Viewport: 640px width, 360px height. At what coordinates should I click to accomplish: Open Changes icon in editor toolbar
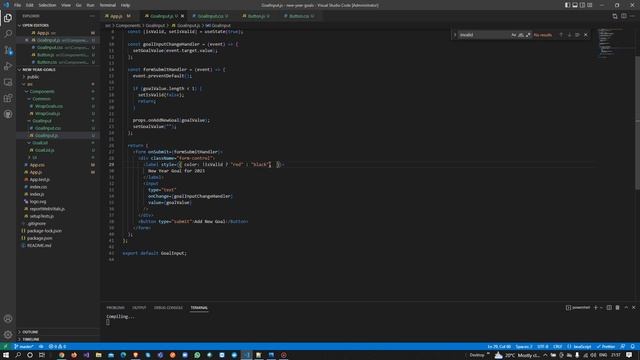pyautogui.click(x=615, y=16)
